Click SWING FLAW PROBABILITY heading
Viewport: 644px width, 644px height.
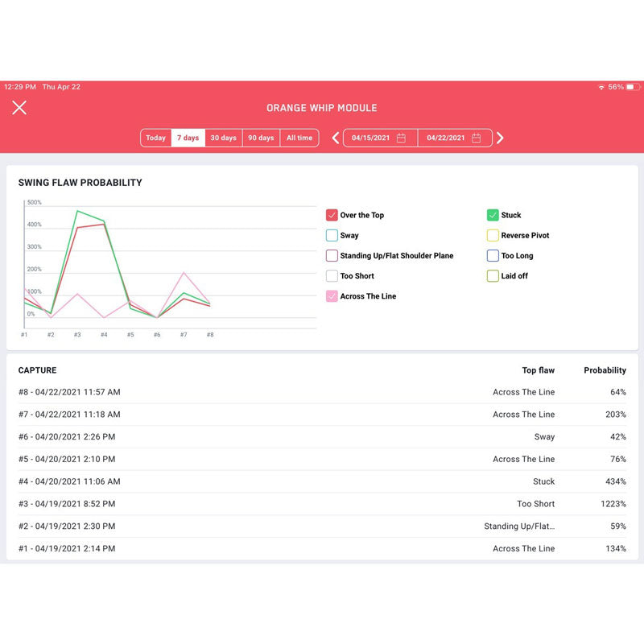[80, 183]
